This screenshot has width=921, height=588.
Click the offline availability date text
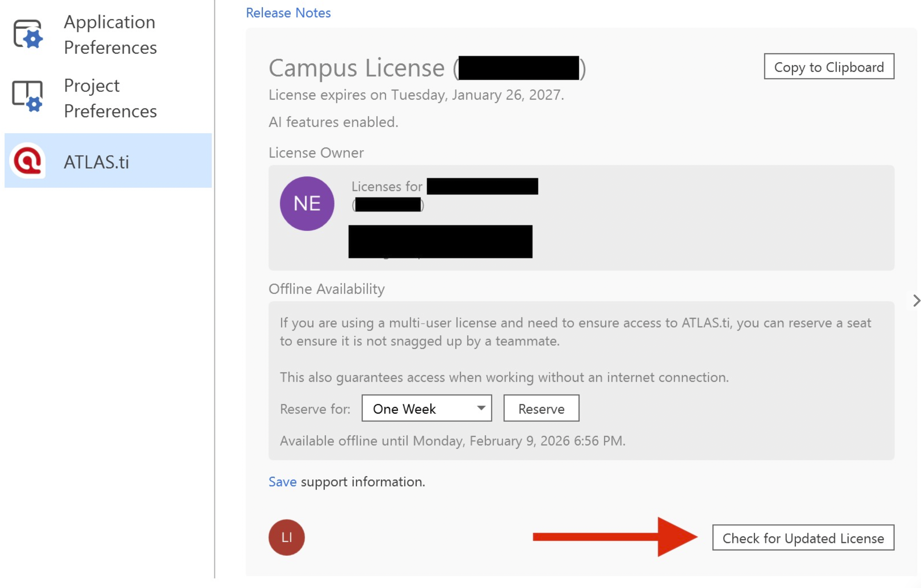(x=452, y=441)
